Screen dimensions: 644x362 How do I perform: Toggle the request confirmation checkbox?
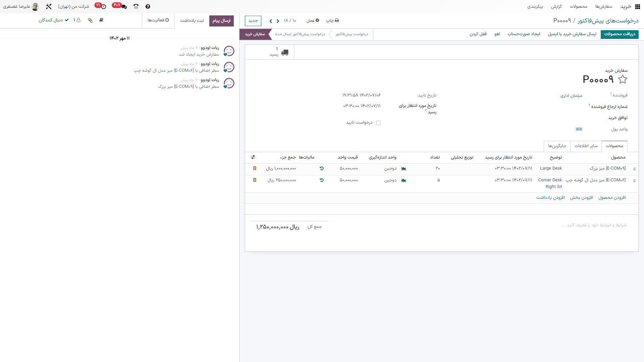point(378,123)
